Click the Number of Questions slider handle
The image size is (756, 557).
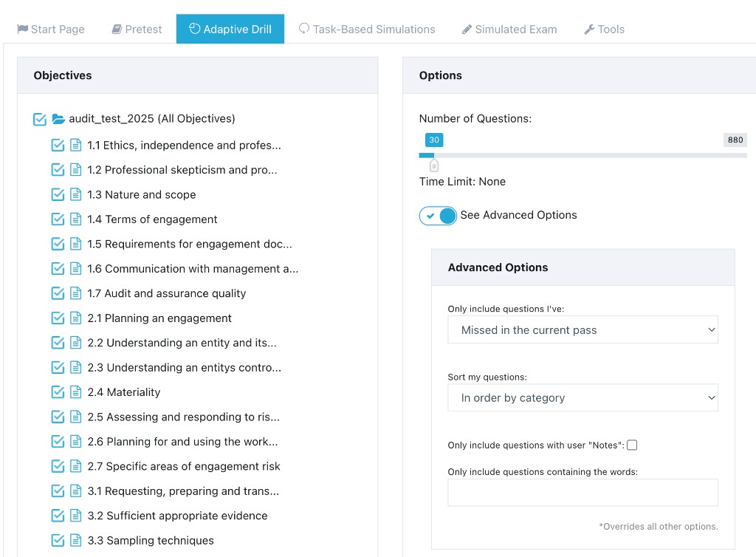click(434, 165)
